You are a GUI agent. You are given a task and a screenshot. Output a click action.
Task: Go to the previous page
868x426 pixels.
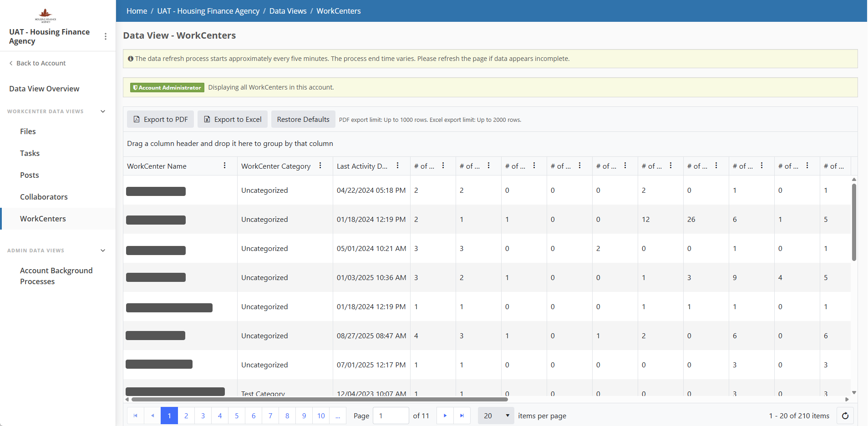pyautogui.click(x=152, y=416)
